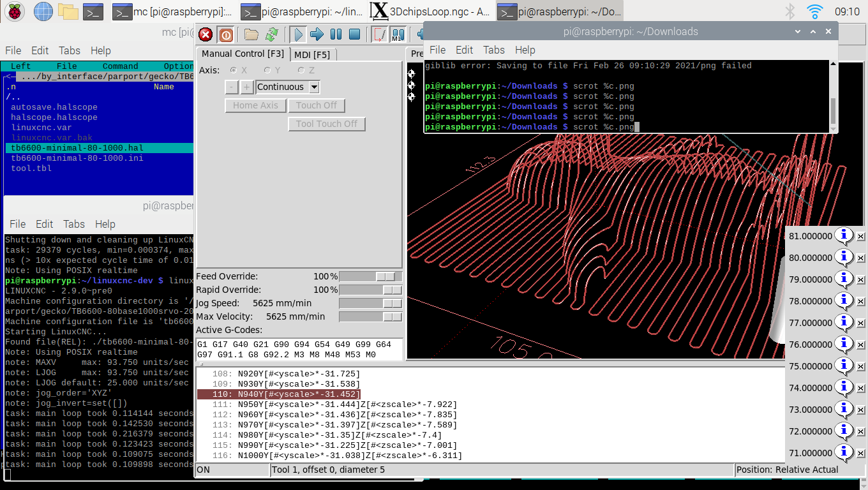
Task: Open the Left menu in Midnight Commander
Action: tap(20, 66)
